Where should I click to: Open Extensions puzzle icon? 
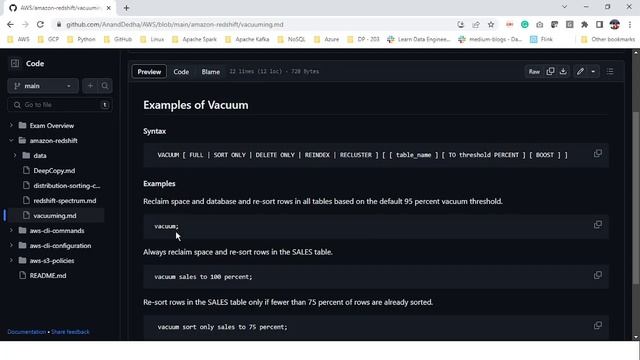point(584,24)
